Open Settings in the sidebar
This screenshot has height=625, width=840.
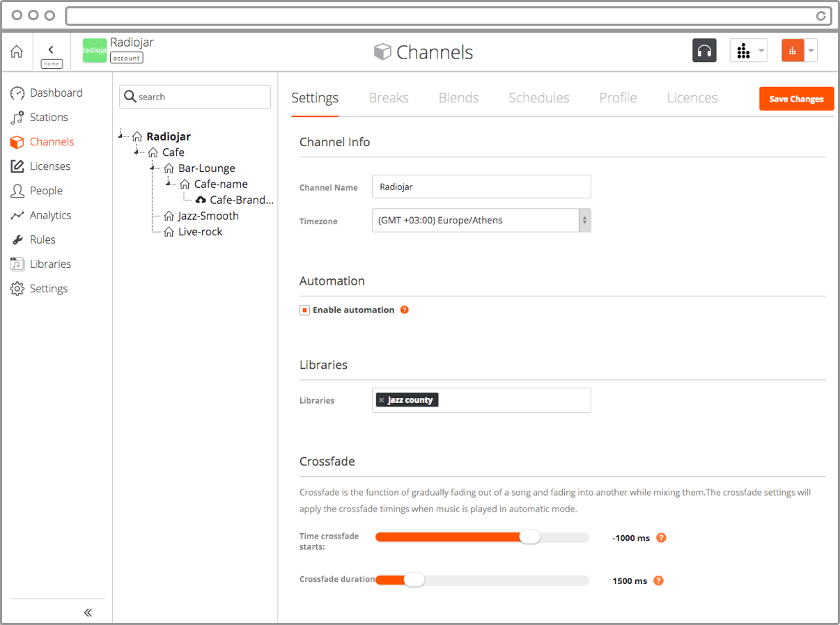[49, 288]
